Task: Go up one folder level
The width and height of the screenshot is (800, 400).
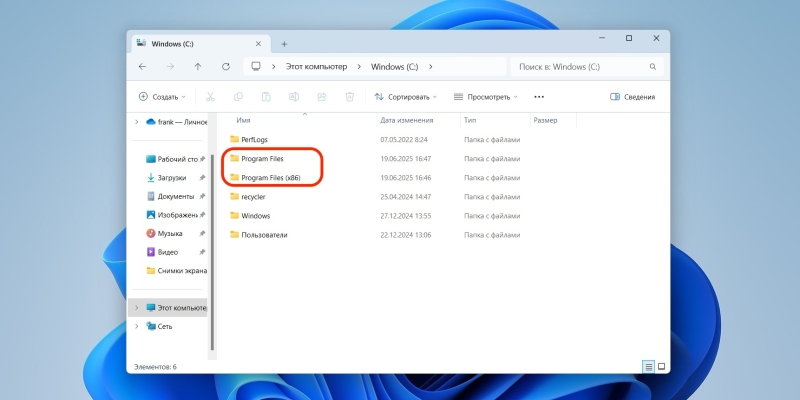Action: (198, 67)
